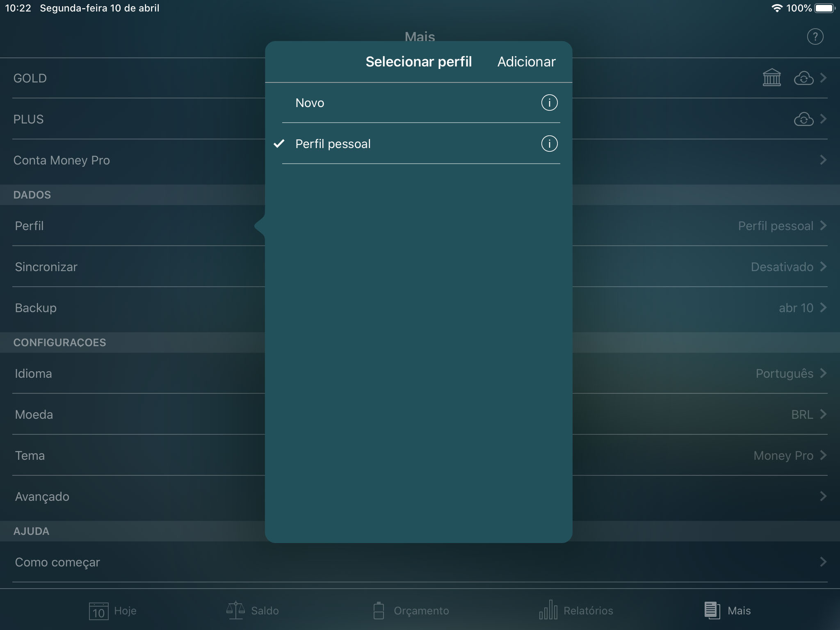Image resolution: width=840 pixels, height=630 pixels.
Task: Tap the status bar clock 10:22
Action: click(18, 8)
